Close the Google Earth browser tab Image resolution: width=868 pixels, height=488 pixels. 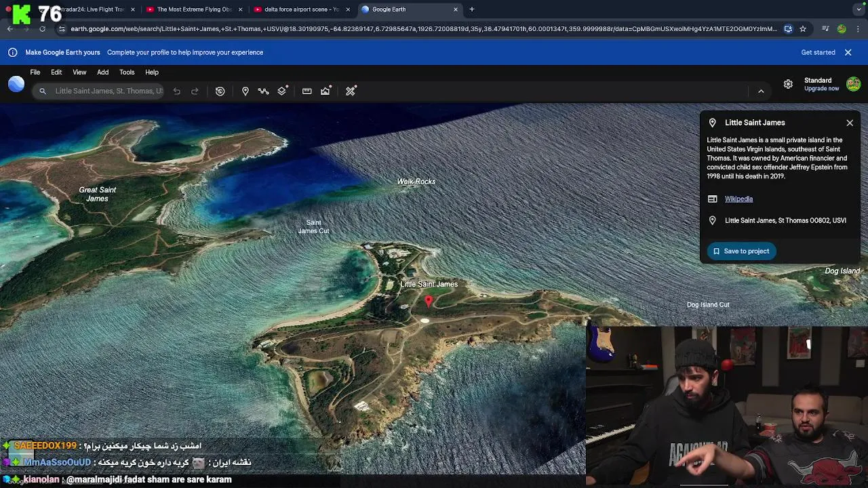[456, 9]
